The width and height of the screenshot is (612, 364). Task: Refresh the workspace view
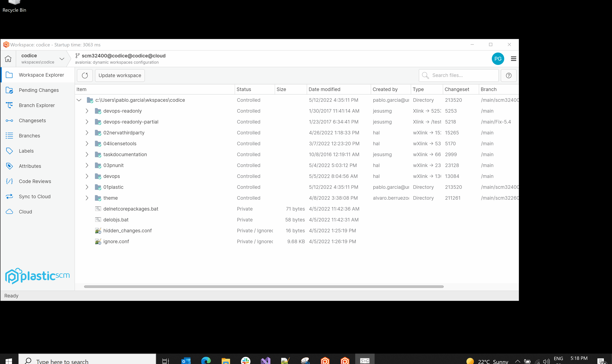click(x=84, y=75)
